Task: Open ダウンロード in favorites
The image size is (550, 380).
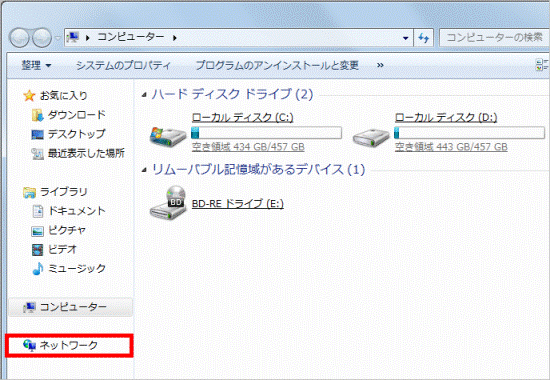Action: point(76,115)
